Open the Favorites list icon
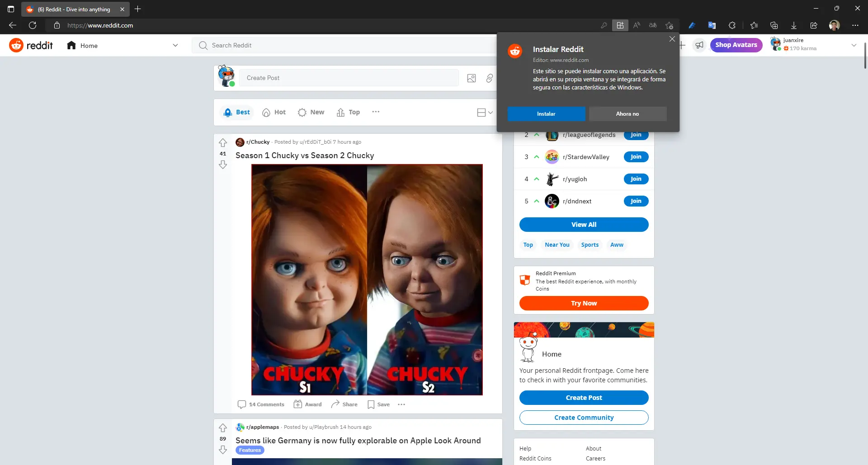 click(754, 25)
